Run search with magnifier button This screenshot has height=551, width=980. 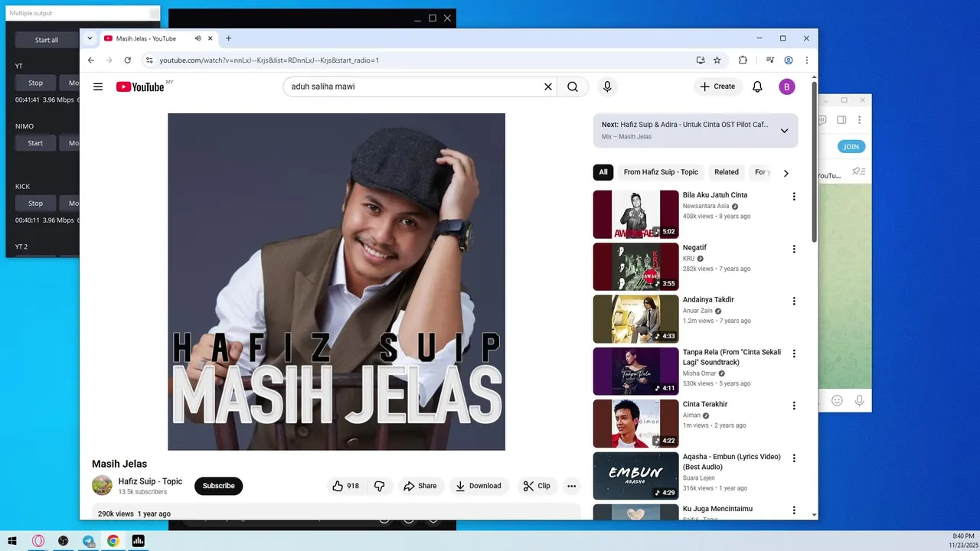coord(573,86)
